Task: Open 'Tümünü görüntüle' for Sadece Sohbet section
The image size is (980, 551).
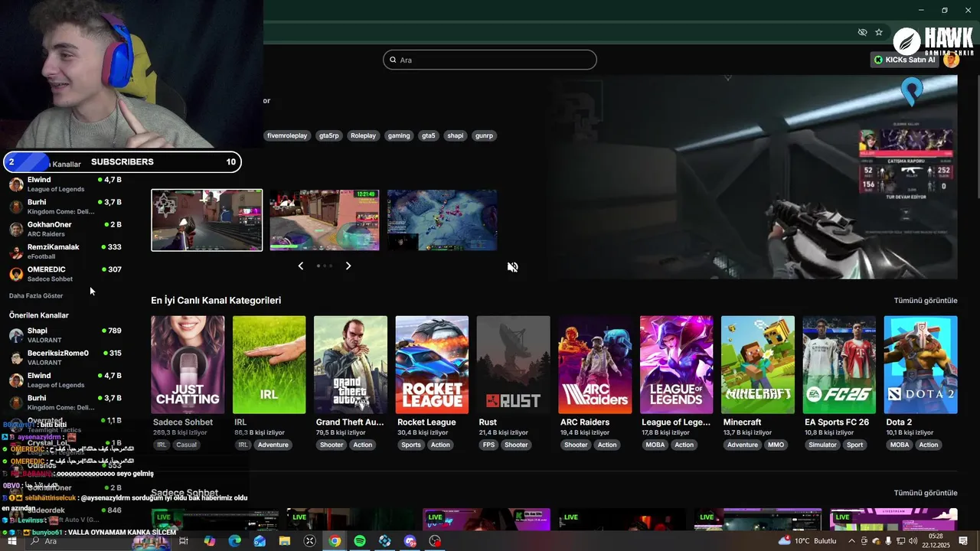Action: click(x=926, y=493)
